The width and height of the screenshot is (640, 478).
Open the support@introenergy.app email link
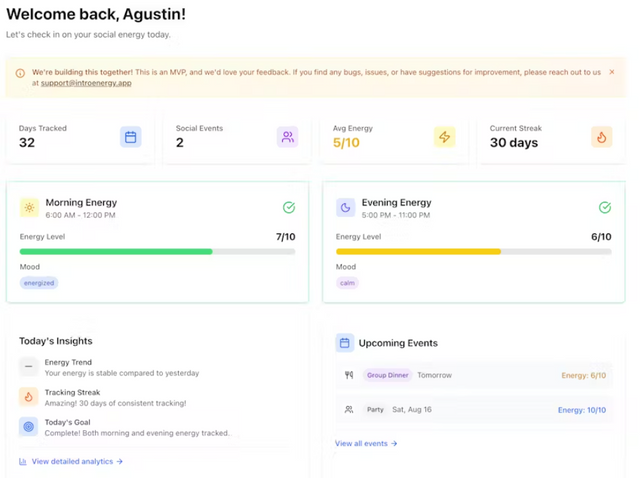pyautogui.click(x=86, y=83)
